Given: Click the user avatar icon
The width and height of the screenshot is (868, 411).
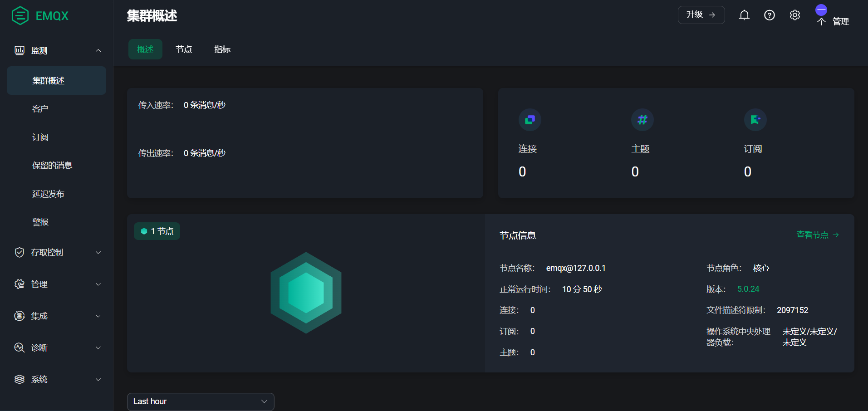Looking at the screenshot, I should [x=821, y=11].
